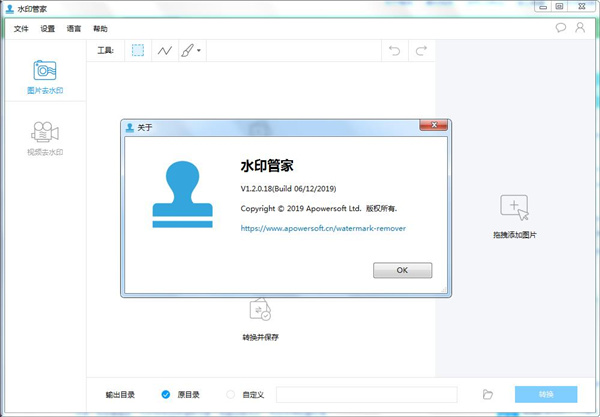Click the browse output folder icon

point(487,394)
